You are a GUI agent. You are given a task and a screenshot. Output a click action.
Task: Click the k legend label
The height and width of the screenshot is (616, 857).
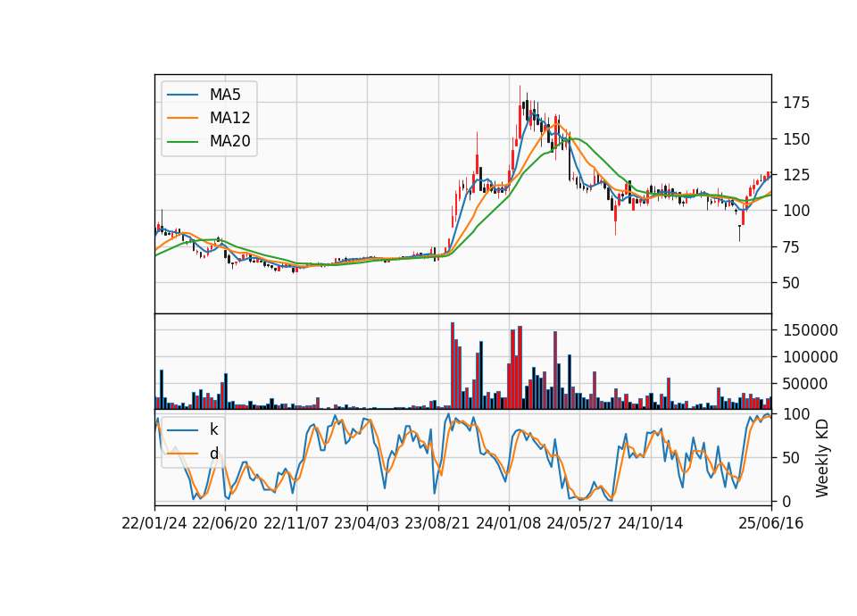tap(213, 429)
